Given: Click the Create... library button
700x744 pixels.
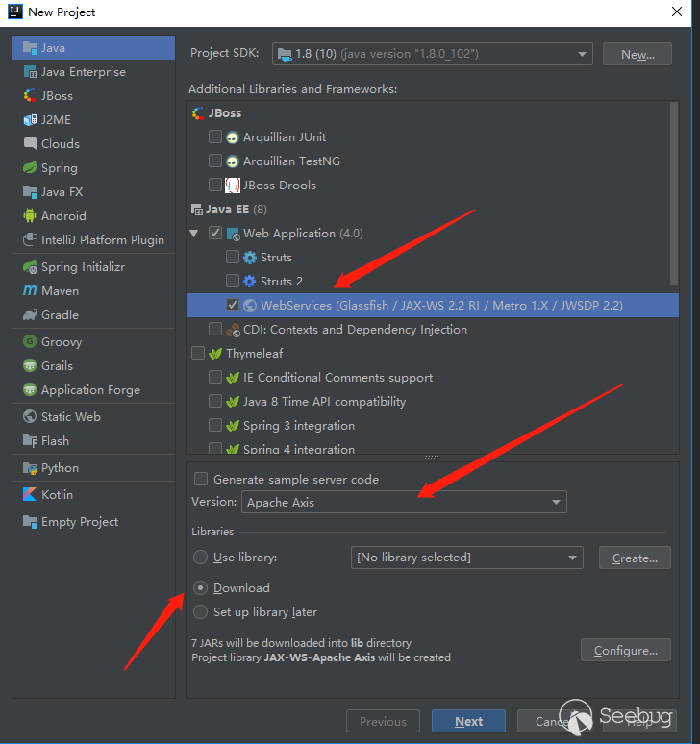Looking at the screenshot, I should 635,558.
